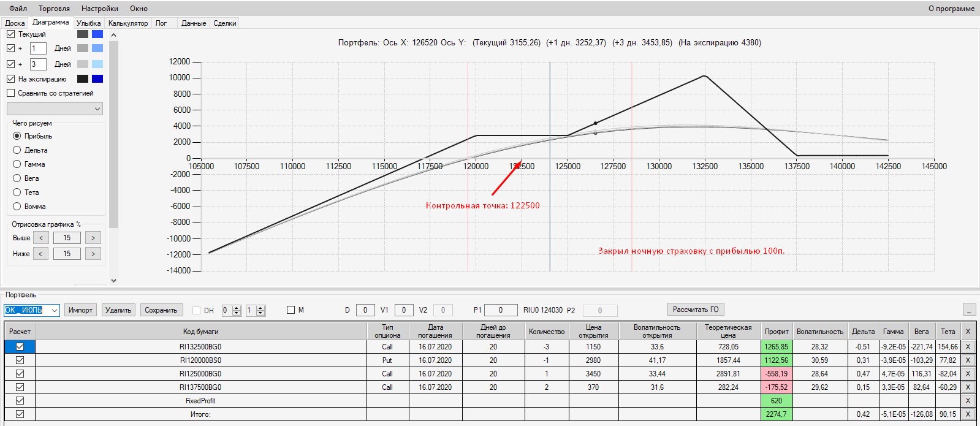The image size is (980, 426).
Task: Open strategy comparison dropdown
Action: [55, 109]
